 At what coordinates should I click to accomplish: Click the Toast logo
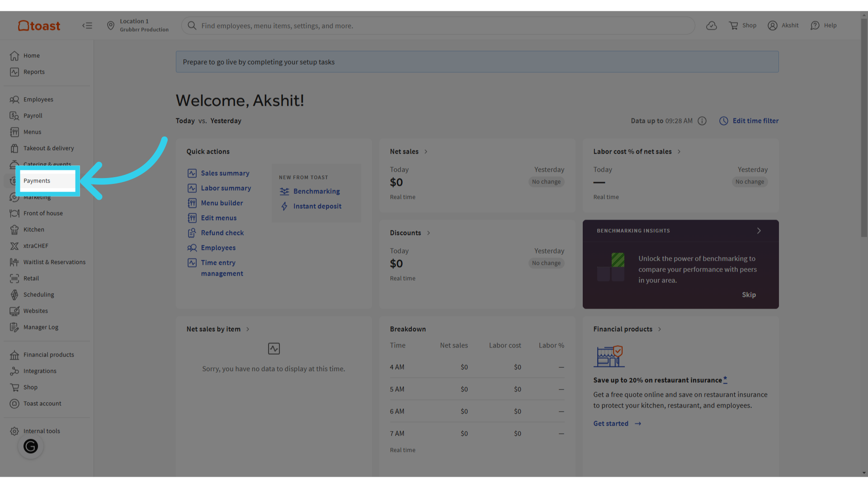click(39, 26)
